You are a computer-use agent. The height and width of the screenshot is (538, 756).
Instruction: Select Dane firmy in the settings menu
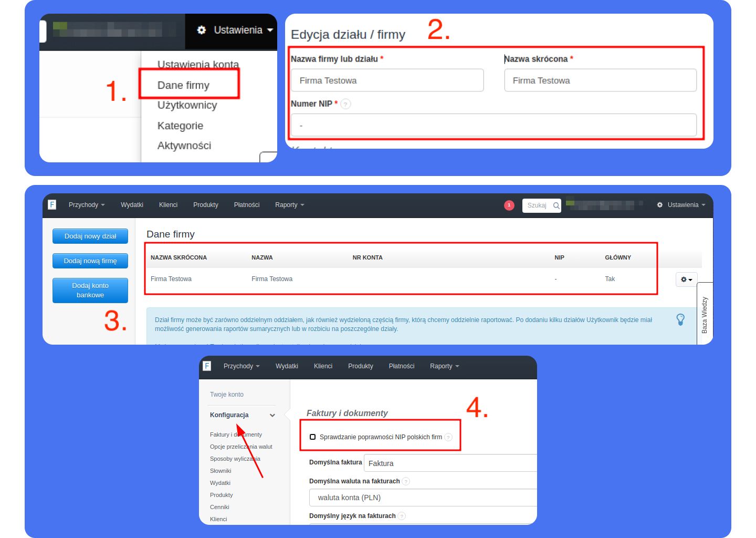tap(183, 85)
